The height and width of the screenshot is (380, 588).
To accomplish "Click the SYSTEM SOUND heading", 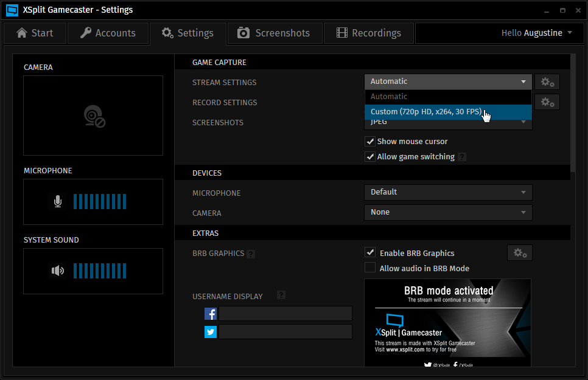I will pyautogui.click(x=51, y=240).
